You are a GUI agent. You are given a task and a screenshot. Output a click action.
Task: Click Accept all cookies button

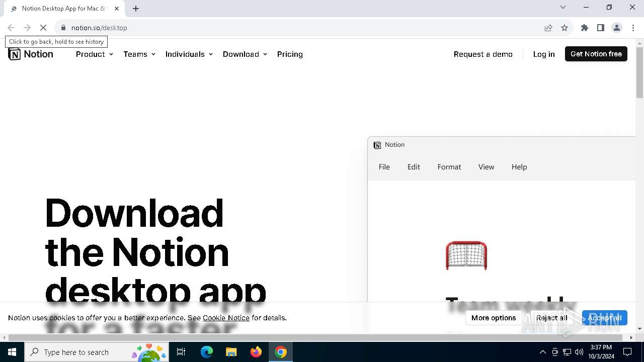click(604, 318)
